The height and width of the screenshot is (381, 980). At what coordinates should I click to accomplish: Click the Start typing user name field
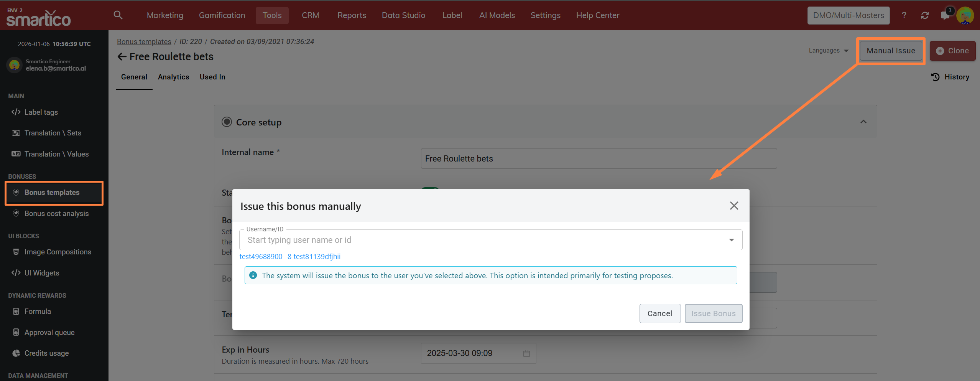(x=483, y=240)
